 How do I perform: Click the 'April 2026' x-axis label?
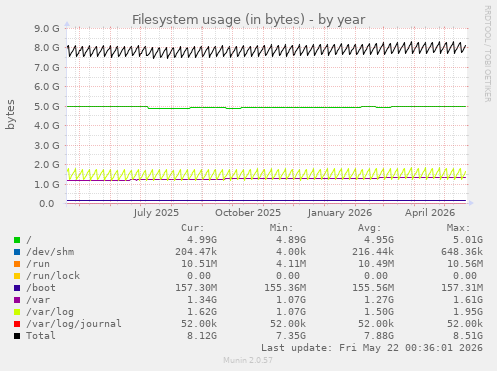pos(430,213)
